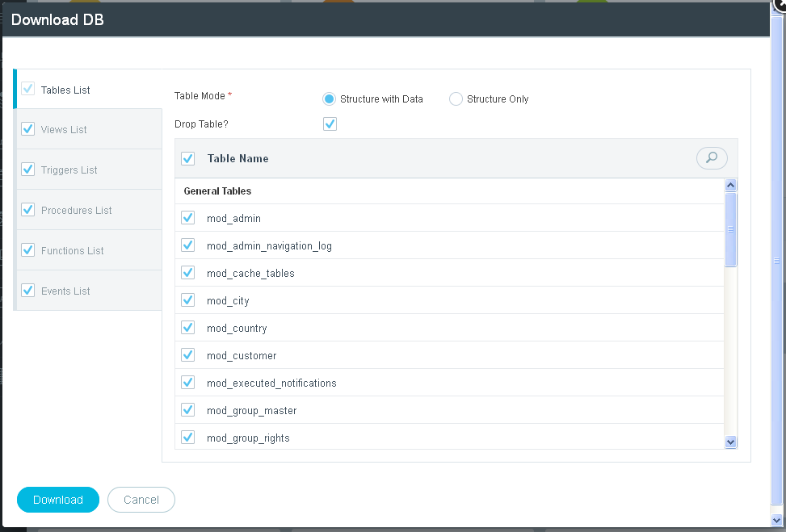Open the Triggers List tab

pyautogui.click(x=89, y=170)
